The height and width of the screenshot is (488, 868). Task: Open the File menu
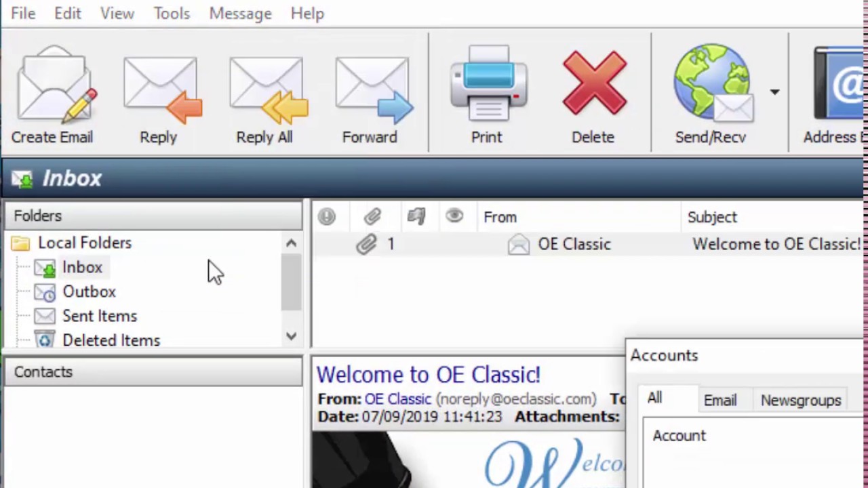(x=23, y=14)
